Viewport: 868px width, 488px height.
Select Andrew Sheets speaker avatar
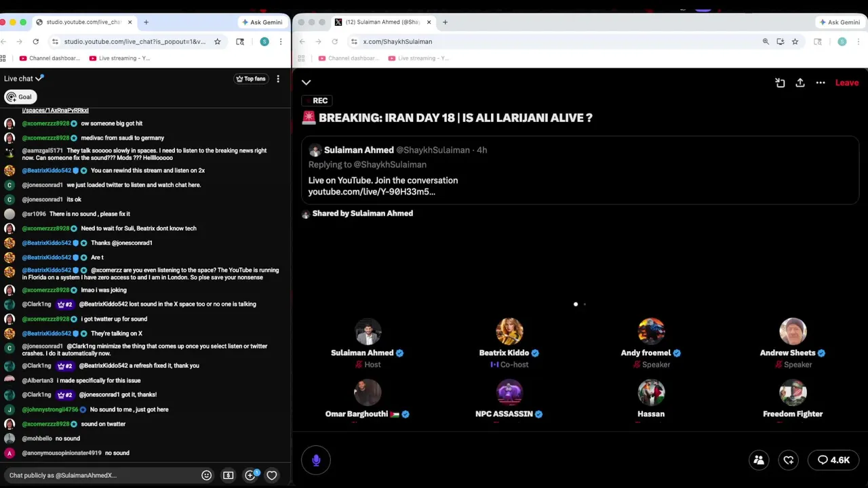click(x=793, y=332)
